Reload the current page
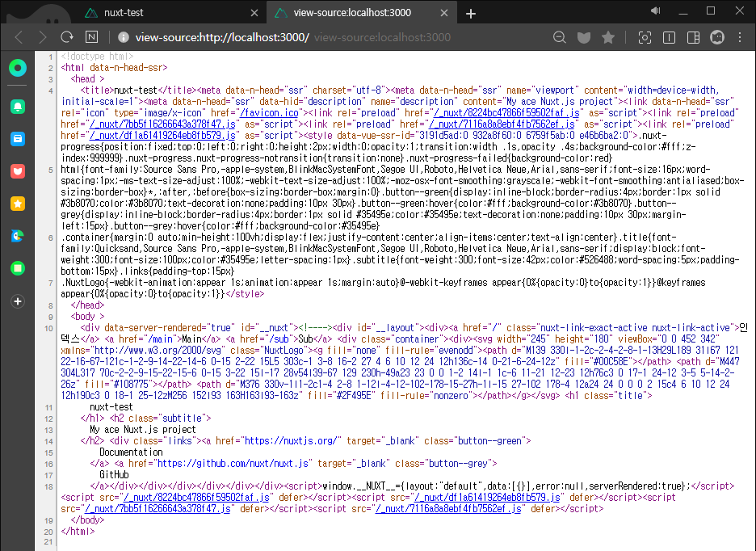Screen dimensions: 756x551 click(67, 37)
